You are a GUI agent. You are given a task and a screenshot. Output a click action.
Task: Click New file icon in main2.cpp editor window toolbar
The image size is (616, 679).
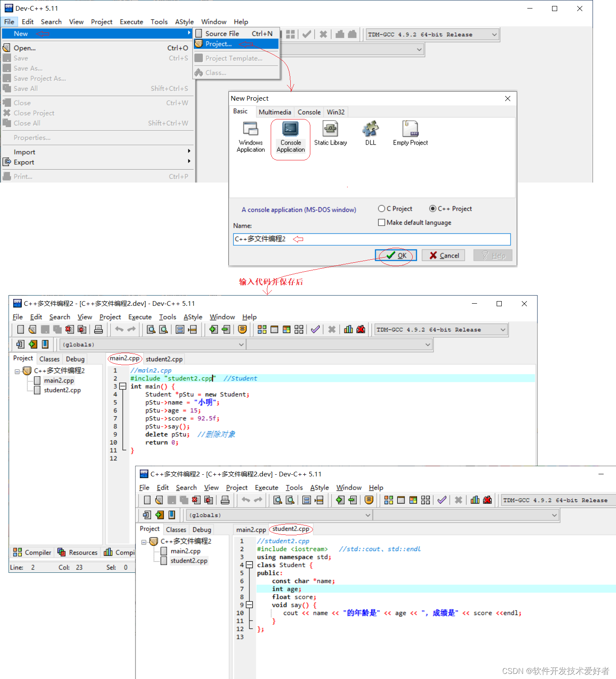click(x=20, y=329)
